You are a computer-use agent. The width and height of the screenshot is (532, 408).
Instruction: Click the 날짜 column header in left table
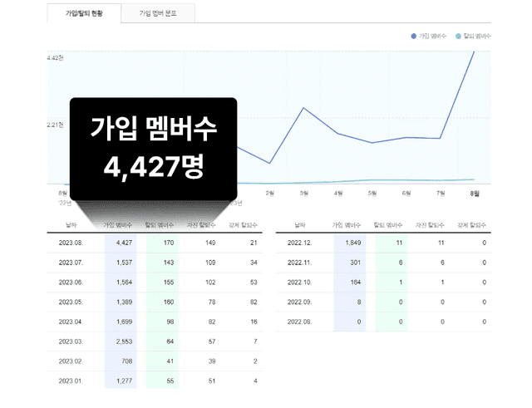pos(71,224)
